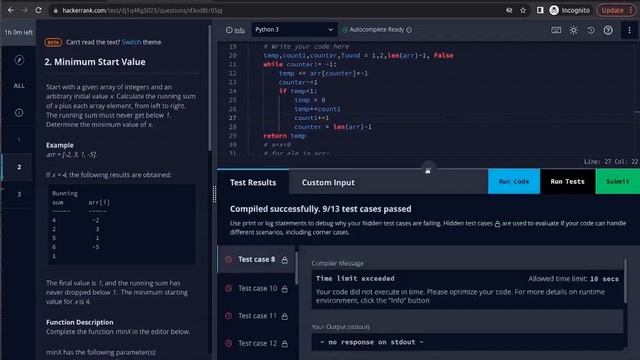Select question 2 in the sidebar

(19, 167)
